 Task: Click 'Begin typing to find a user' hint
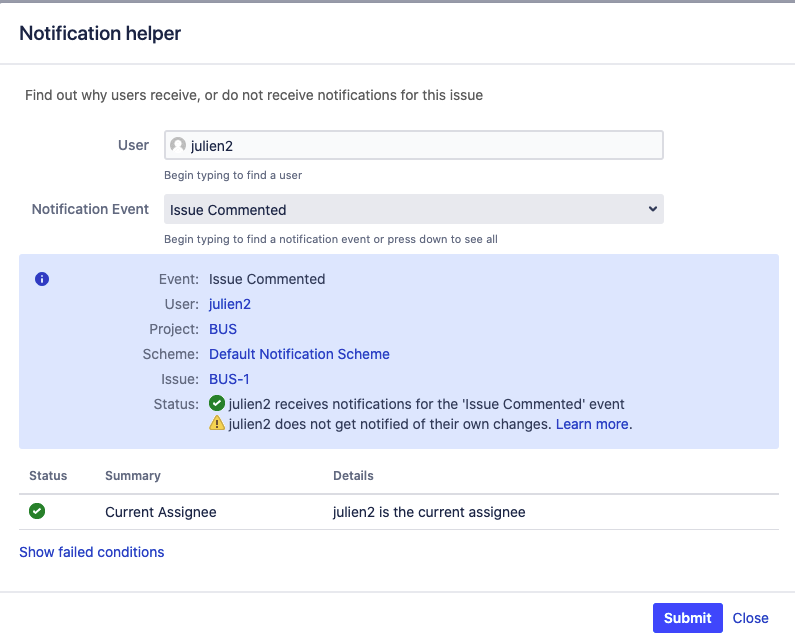coord(233,175)
